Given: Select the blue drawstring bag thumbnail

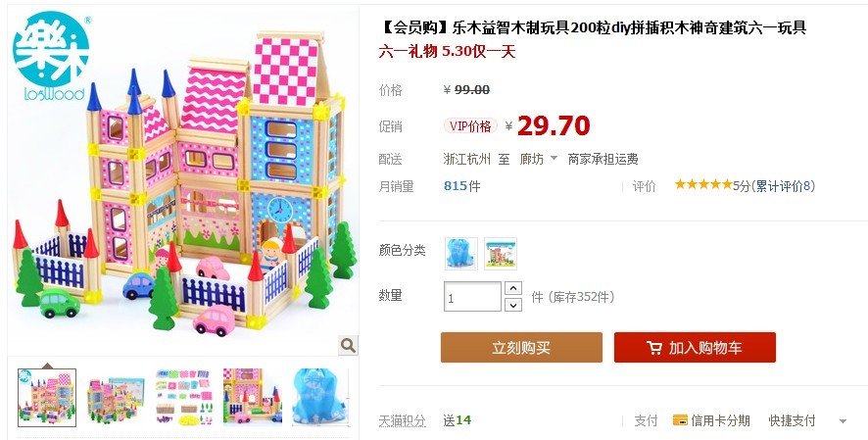Looking at the screenshot, I should point(321,398).
